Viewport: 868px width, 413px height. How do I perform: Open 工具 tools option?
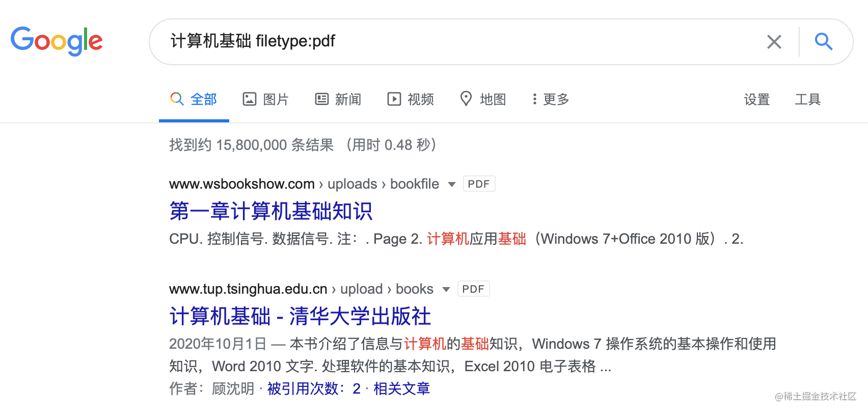pos(808,99)
